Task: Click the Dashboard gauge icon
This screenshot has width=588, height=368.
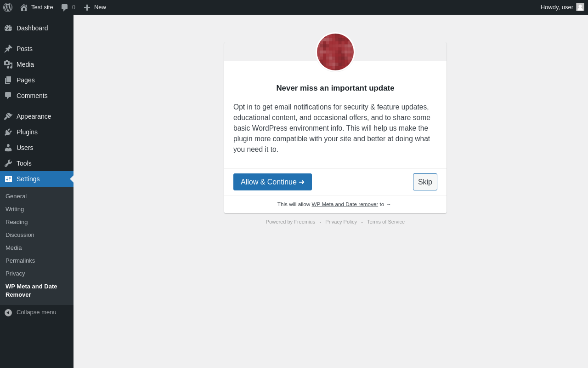Action: click(x=8, y=28)
